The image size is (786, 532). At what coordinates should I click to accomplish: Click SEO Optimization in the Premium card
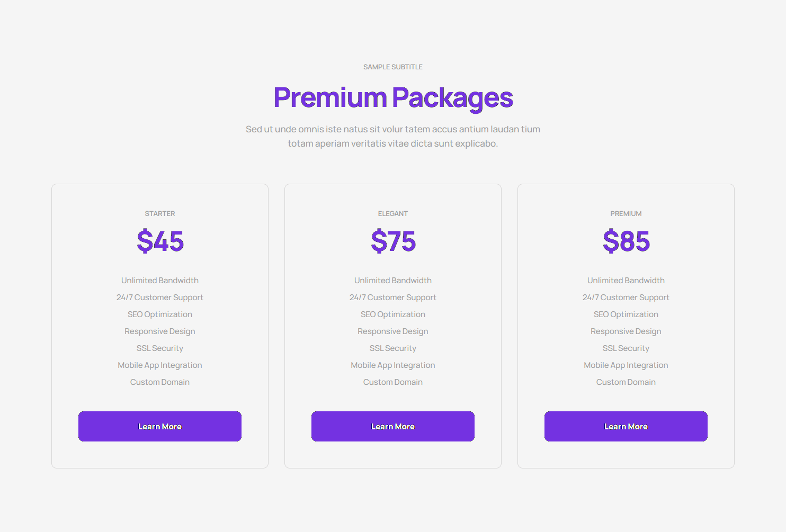pos(626,314)
